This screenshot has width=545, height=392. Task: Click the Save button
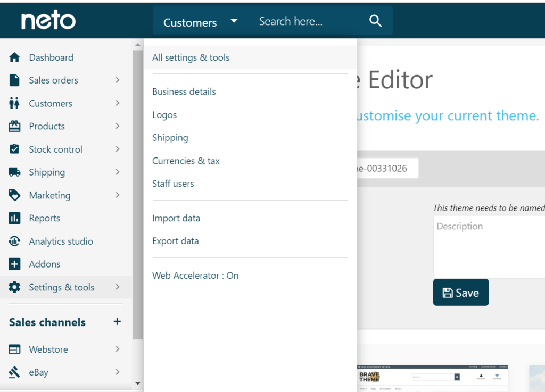tap(460, 292)
